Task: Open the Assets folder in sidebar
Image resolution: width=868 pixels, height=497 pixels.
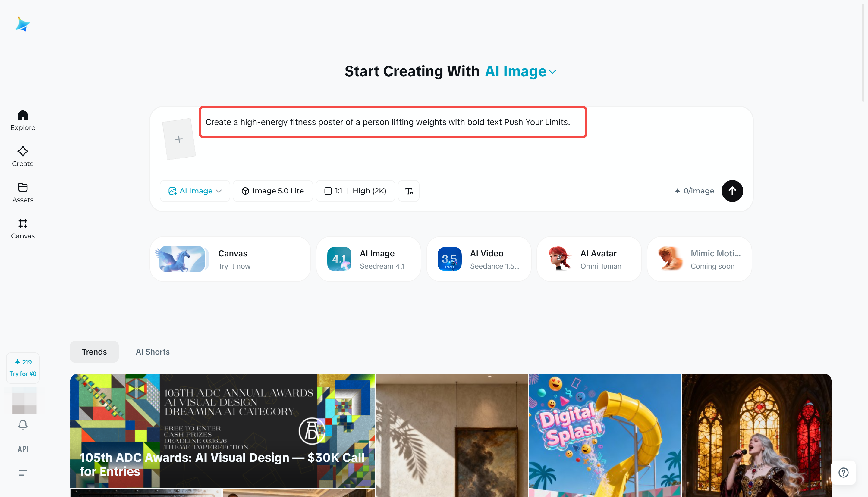Action: click(x=23, y=192)
